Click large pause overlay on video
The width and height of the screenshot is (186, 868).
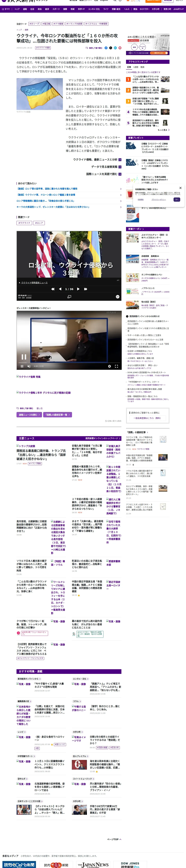click(24, 357)
